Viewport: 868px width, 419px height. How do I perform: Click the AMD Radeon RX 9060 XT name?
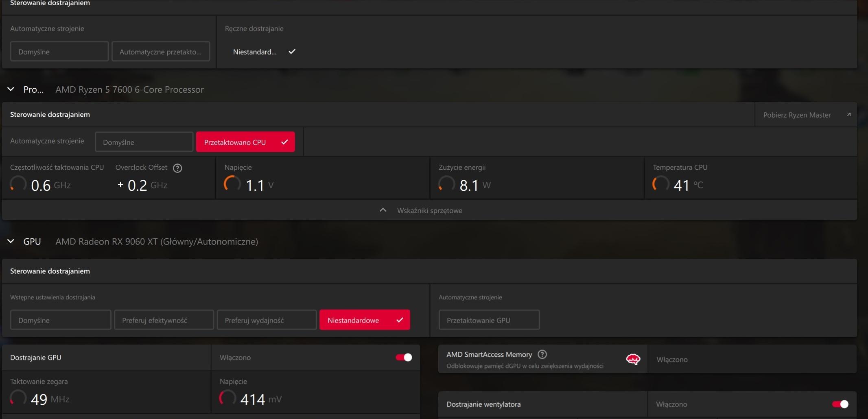coord(157,242)
